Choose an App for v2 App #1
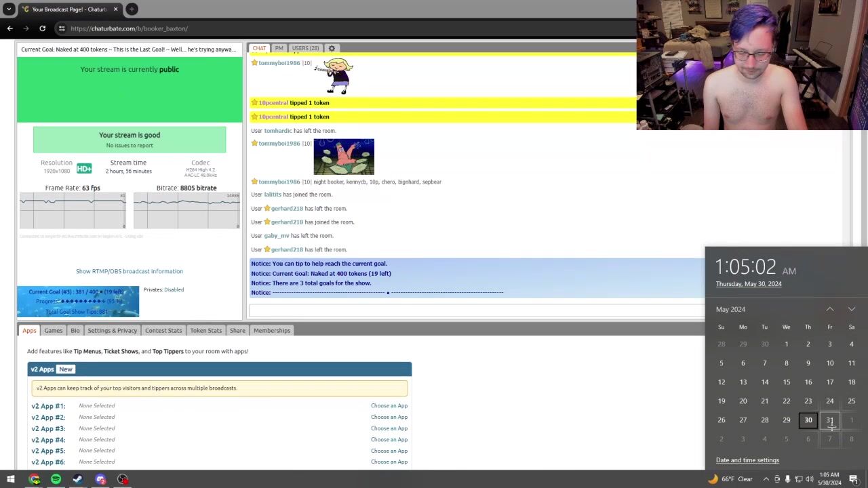 pos(389,405)
